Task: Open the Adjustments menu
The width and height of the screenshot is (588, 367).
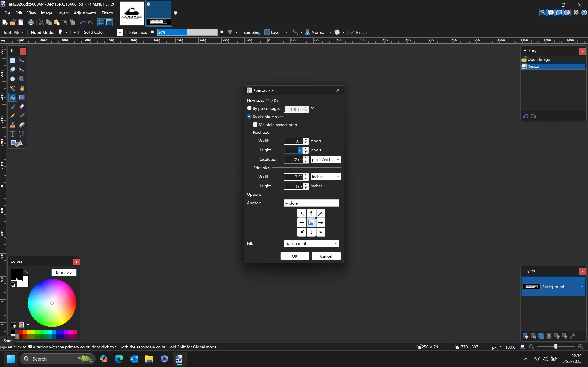Action: pos(85,13)
